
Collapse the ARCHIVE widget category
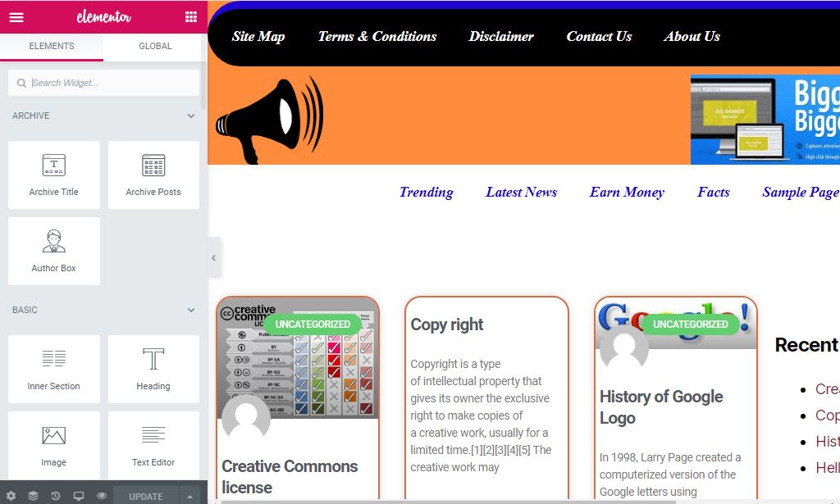point(190,116)
